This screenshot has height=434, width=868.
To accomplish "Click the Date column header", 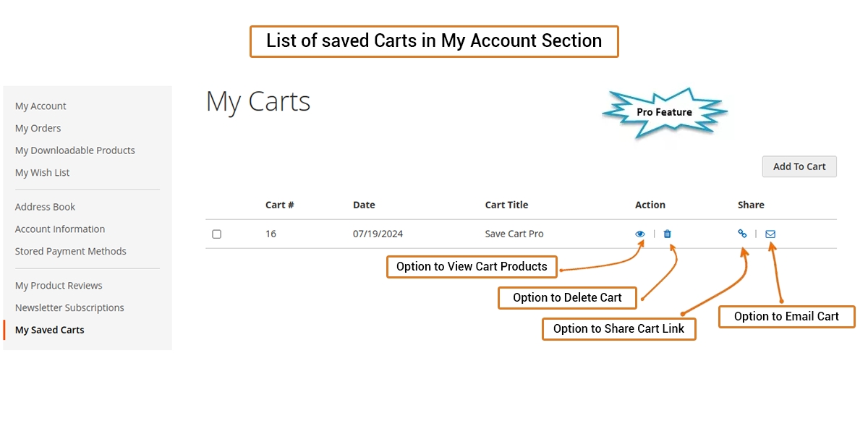I will [364, 205].
